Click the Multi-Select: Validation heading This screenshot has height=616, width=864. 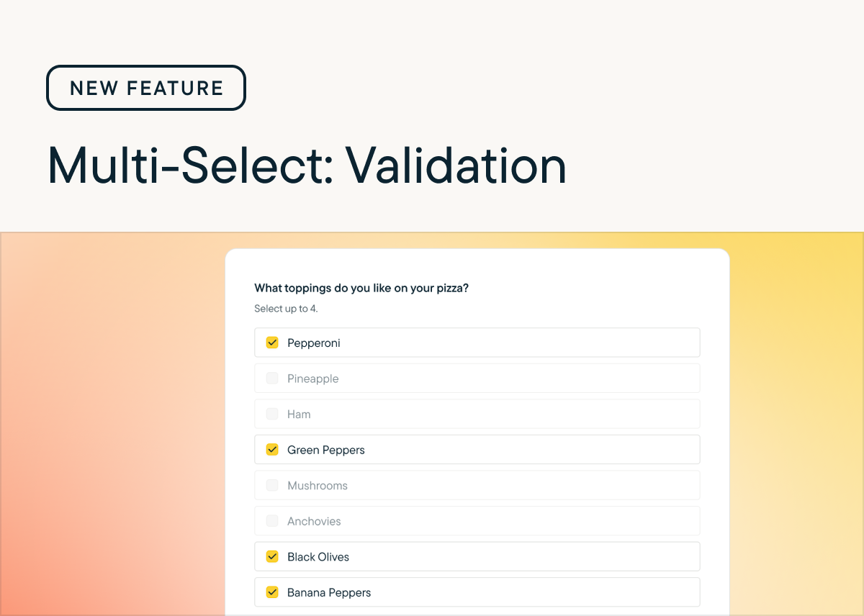[x=307, y=166]
